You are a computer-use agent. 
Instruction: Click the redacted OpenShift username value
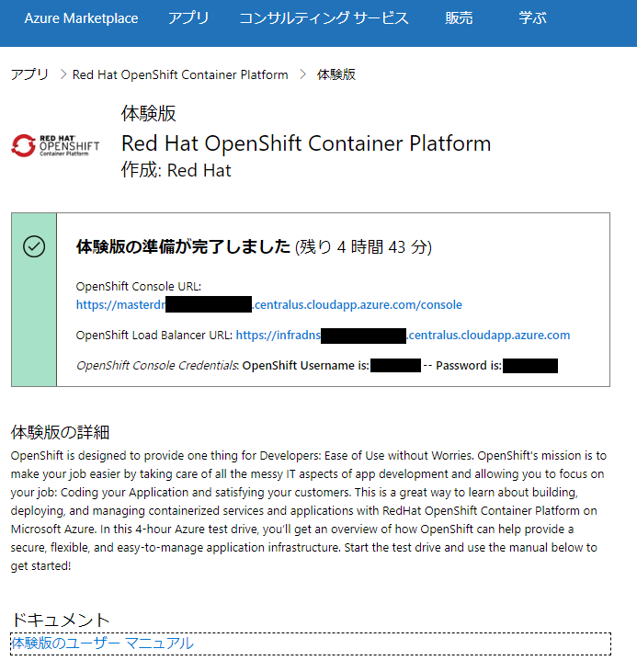pos(395,366)
